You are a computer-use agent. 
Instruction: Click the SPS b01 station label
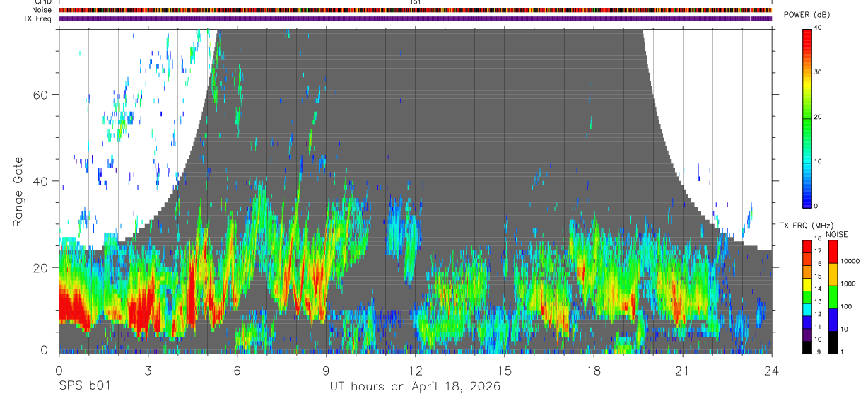click(83, 387)
